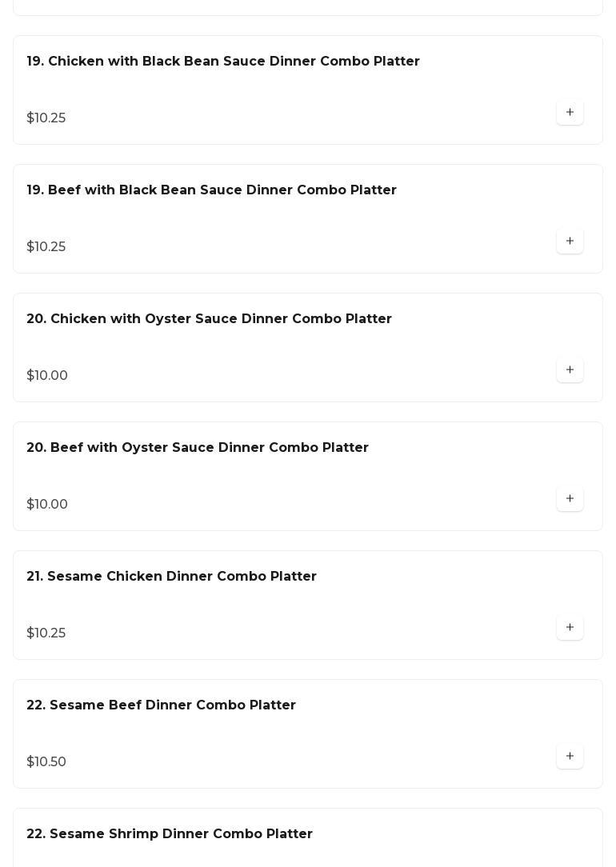Image resolution: width=616 pixels, height=867 pixels.
Task: Select Chicken with Oyster Sauce platter title
Action: pyautogui.click(x=209, y=319)
